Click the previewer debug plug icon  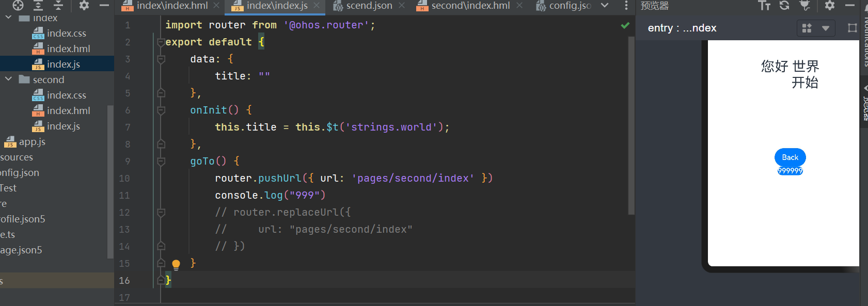(x=804, y=5)
